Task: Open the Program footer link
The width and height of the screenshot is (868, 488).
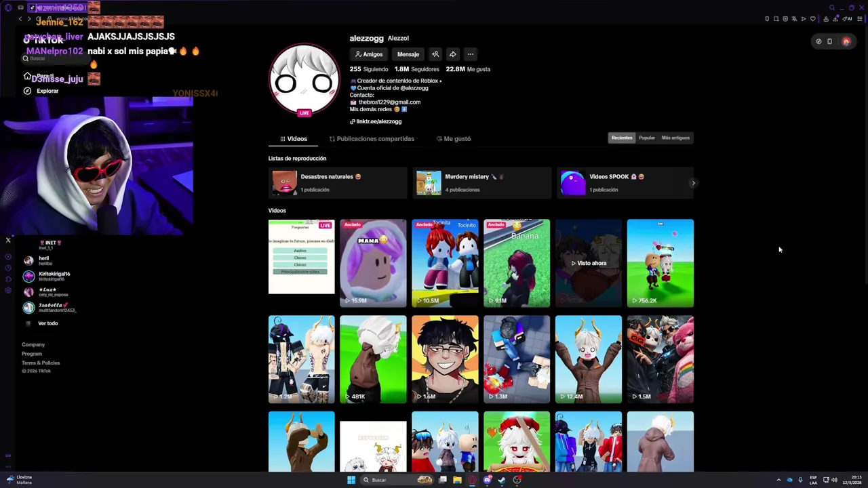Action: 32,354
